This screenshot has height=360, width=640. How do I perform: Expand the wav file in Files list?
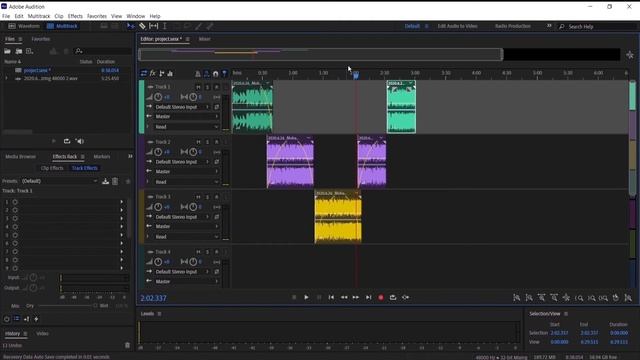click(6, 78)
